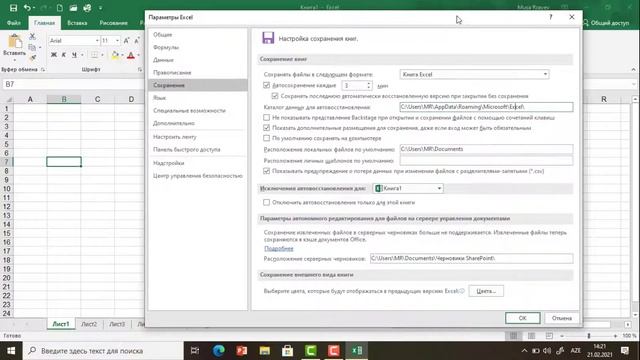The height and width of the screenshot is (360, 640).
Task: Apply red font color A
Action: tap(131, 55)
